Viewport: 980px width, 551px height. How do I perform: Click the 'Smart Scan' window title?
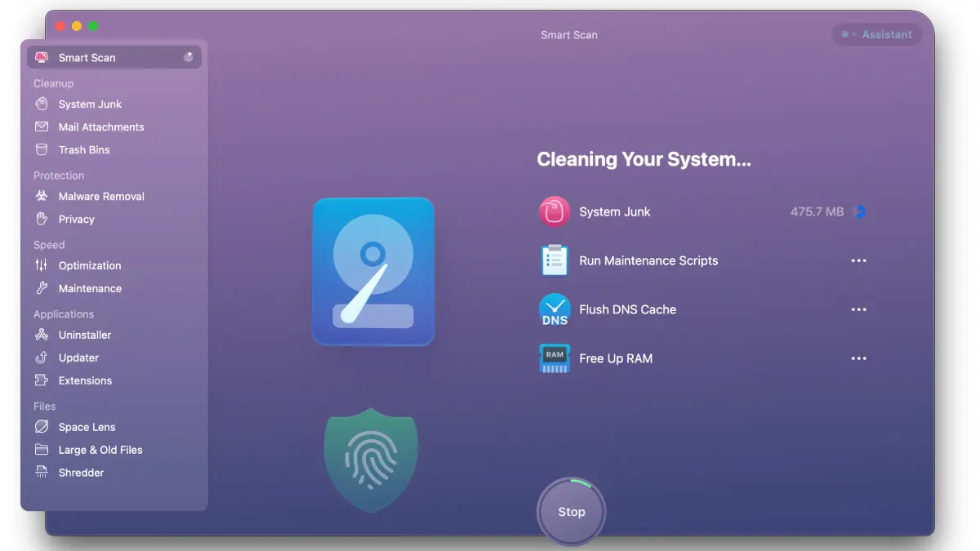tap(569, 35)
